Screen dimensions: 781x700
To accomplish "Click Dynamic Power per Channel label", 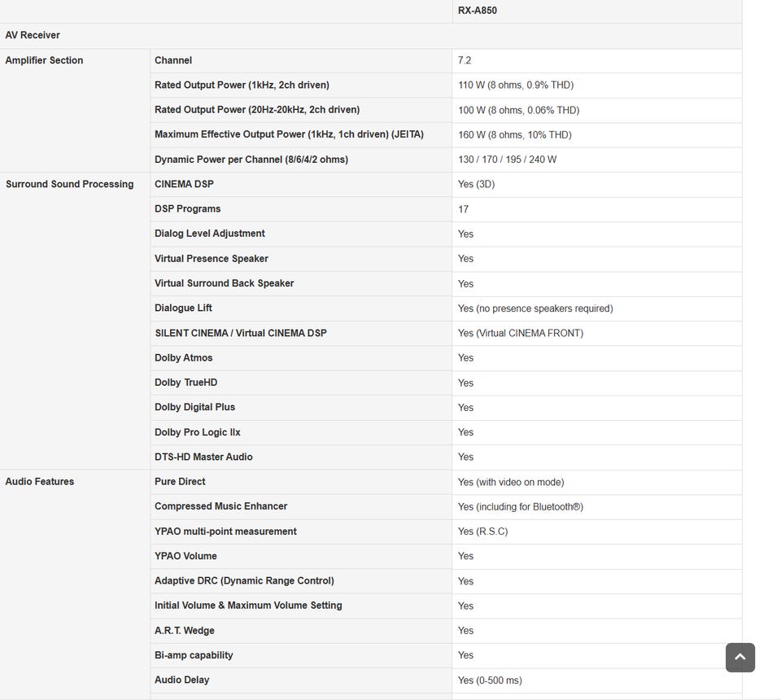I will tap(251, 160).
